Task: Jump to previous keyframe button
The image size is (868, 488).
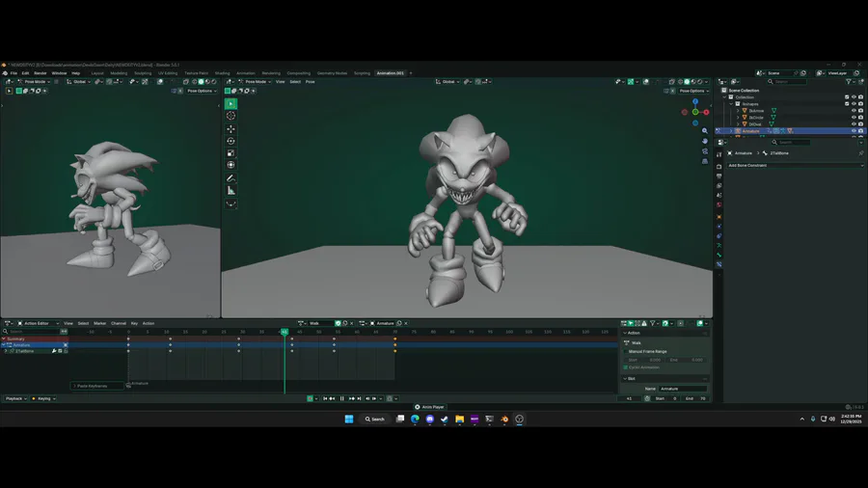Action: pos(332,398)
